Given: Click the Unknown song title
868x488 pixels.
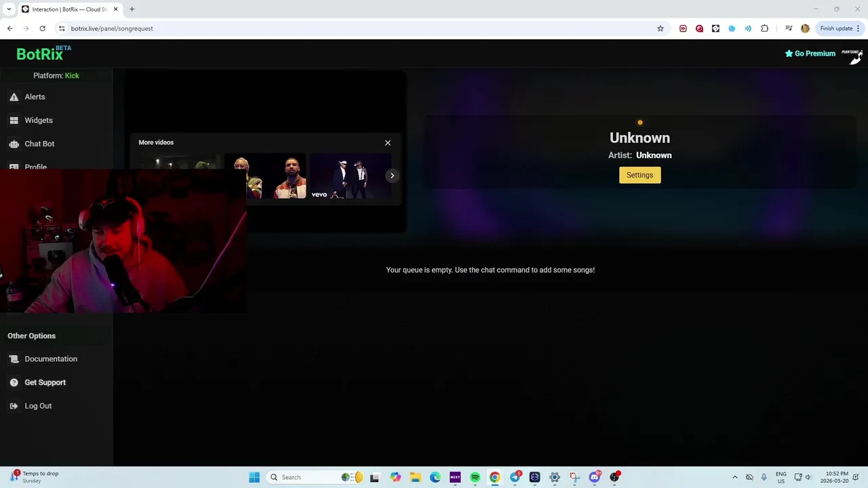Looking at the screenshot, I should [639, 138].
